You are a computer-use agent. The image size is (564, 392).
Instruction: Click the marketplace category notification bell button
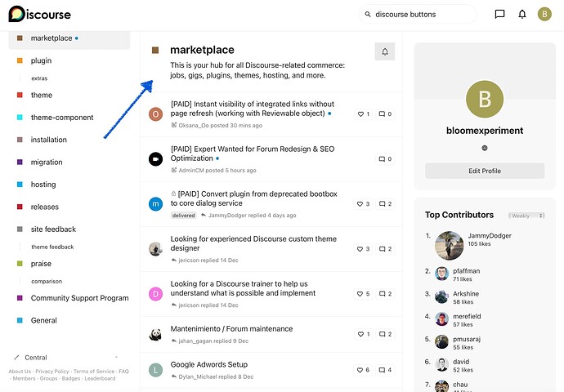click(x=385, y=51)
